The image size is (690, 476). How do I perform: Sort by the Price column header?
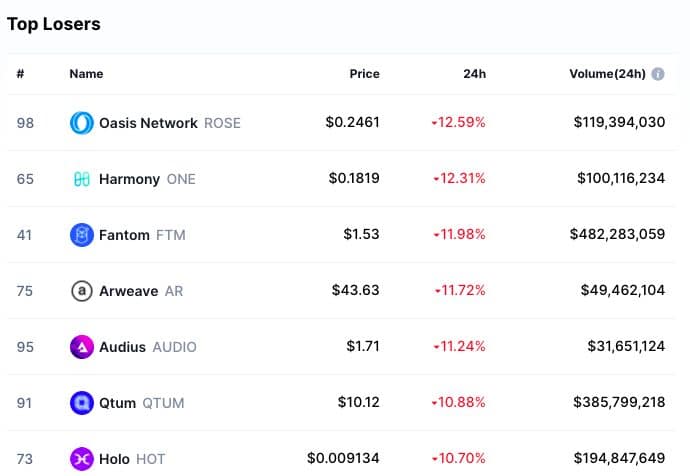[364, 74]
